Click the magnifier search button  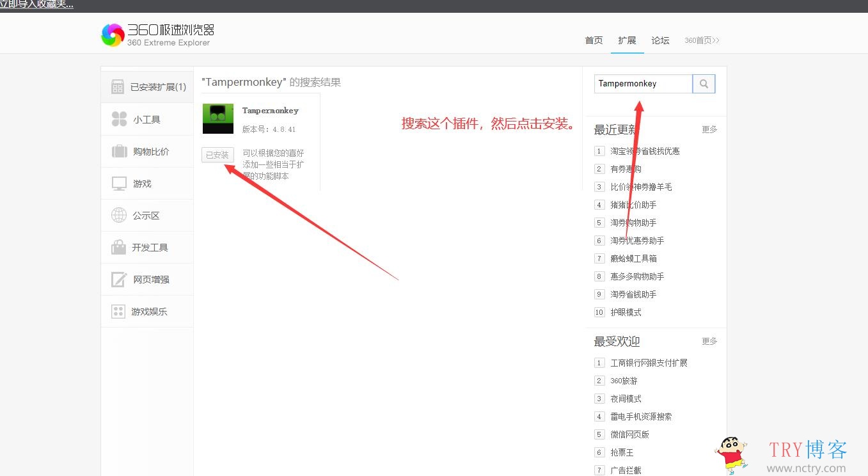(x=704, y=84)
